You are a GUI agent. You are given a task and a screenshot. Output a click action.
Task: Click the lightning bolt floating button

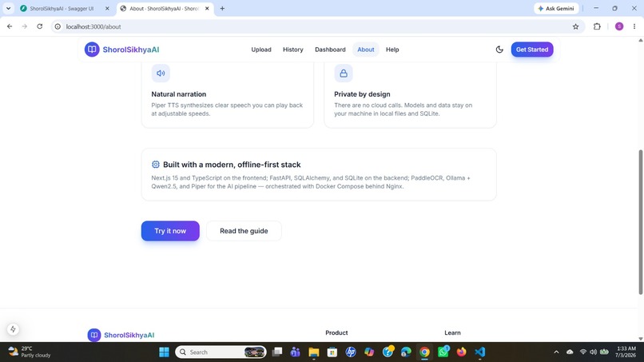[13, 329]
